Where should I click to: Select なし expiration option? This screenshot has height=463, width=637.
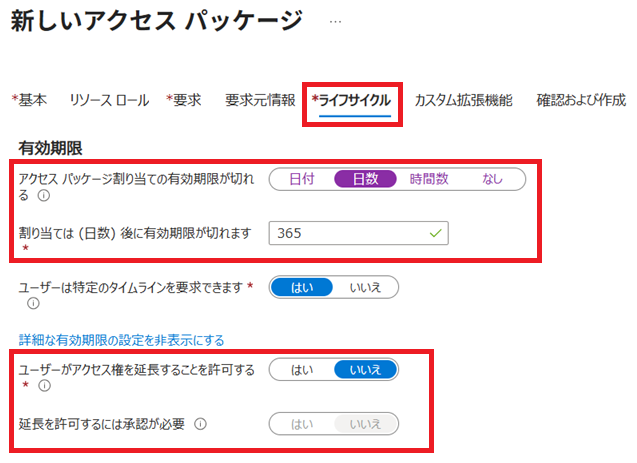[x=492, y=179]
